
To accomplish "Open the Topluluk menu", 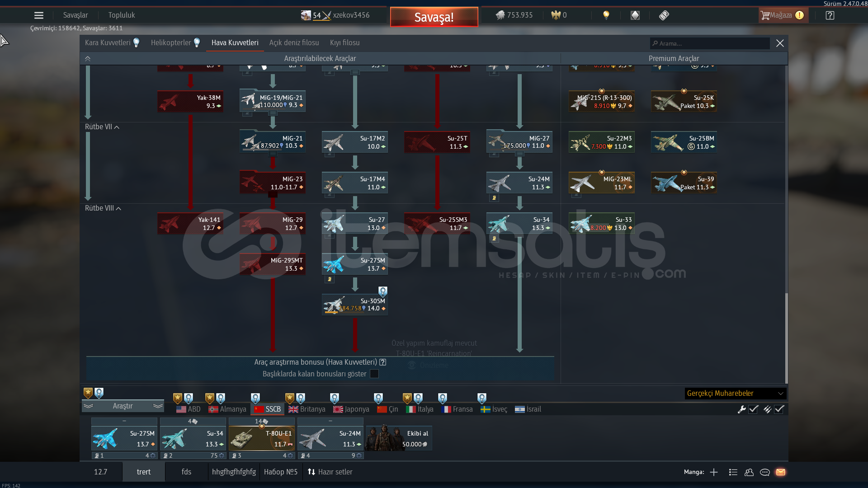I will pyautogui.click(x=122, y=15).
